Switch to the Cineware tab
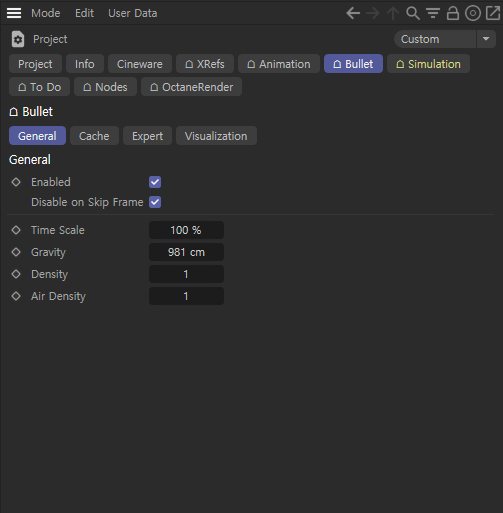Image resolution: width=503 pixels, height=513 pixels. tap(140, 64)
